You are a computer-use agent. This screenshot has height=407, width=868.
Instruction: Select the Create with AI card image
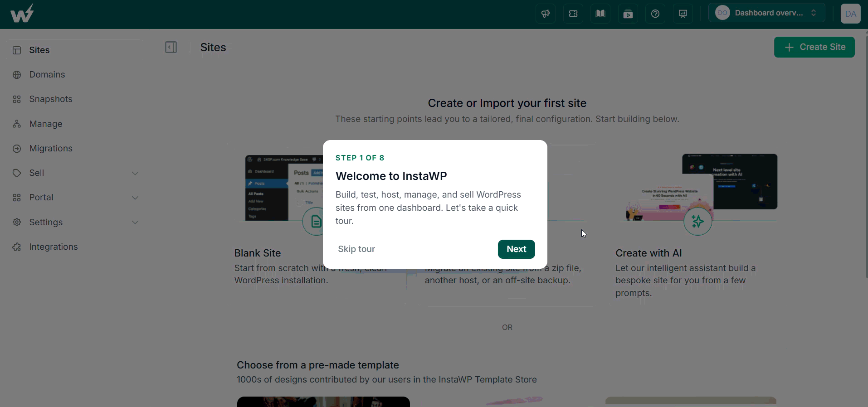702,188
